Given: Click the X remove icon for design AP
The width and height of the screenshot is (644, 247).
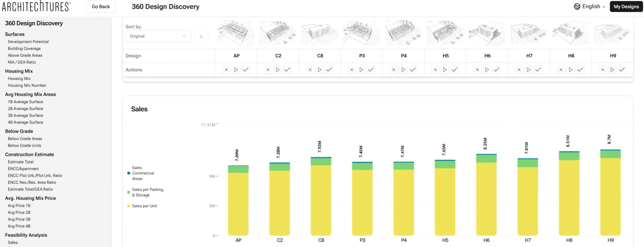Looking at the screenshot, I should pos(226,70).
